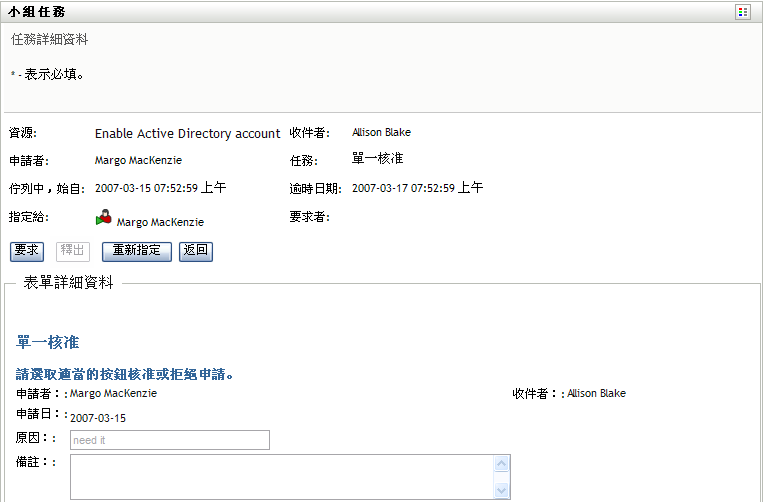Click inside the 備註 comment text area
Viewport: 765px width, 502px height.
[282, 476]
